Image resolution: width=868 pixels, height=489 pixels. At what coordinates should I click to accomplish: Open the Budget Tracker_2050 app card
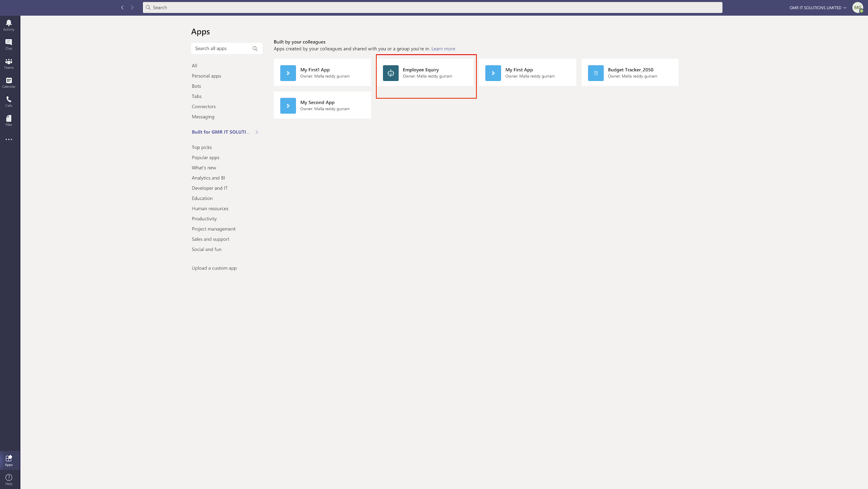coord(629,73)
